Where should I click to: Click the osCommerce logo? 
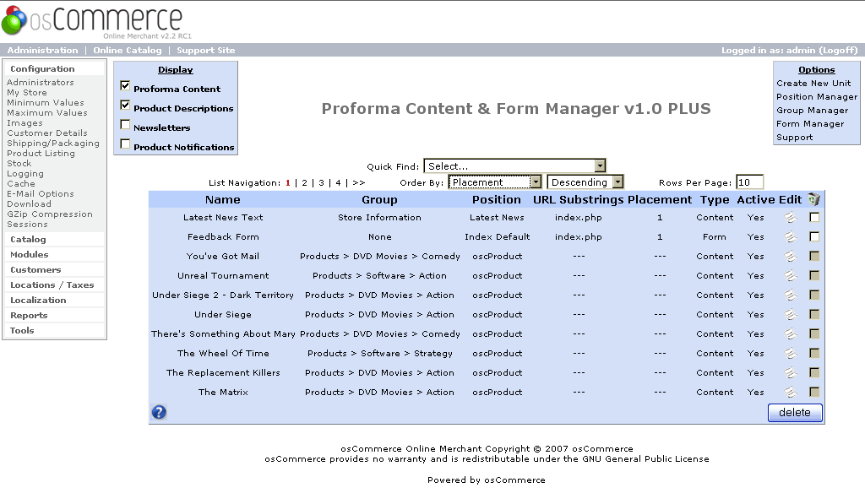96,21
